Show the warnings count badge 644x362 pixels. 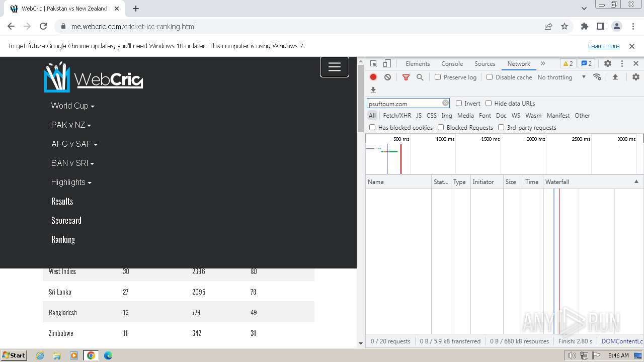point(568,64)
